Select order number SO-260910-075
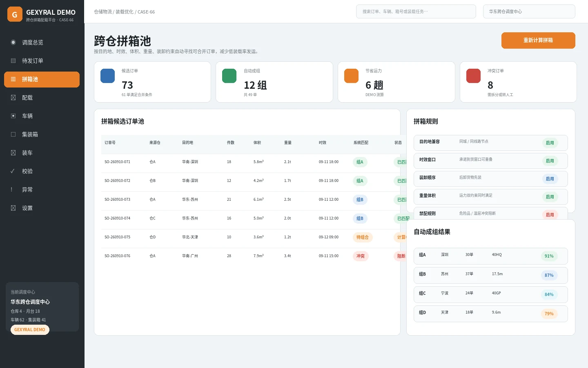The image size is (588, 368). click(117, 237)
